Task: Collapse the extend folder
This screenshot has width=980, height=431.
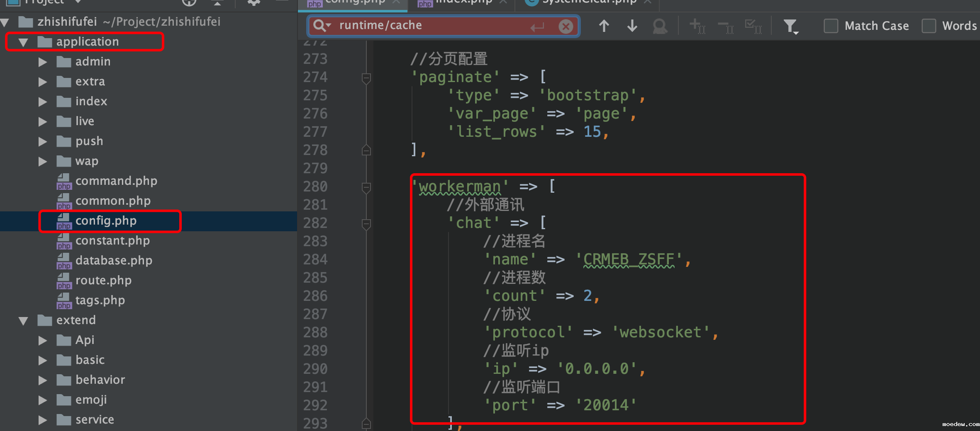Action: [23, 320]
